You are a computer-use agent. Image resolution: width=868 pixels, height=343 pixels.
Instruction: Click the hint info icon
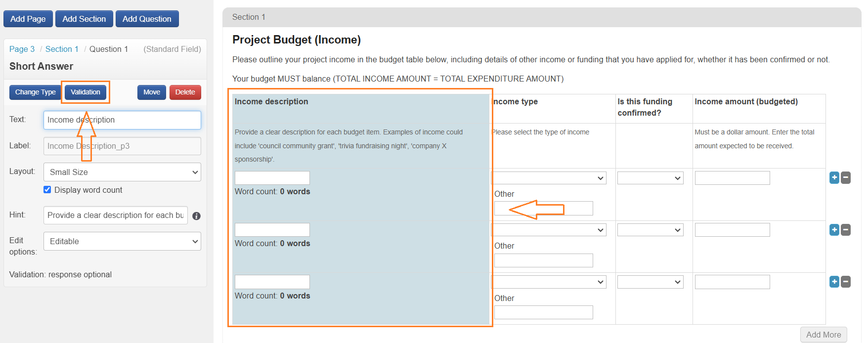196,216
